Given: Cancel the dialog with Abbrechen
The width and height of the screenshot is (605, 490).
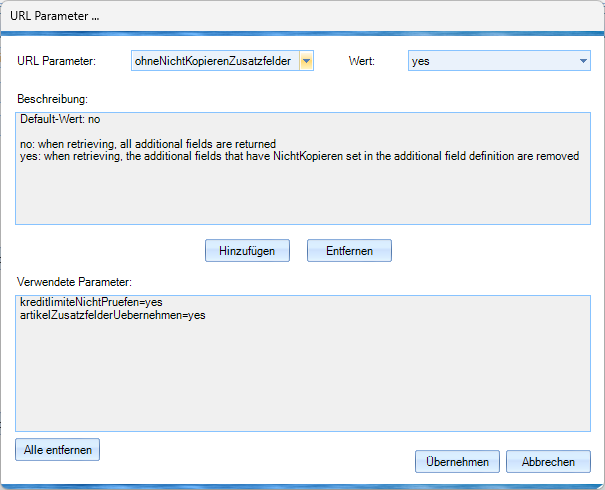Looking at the screenshot, I should point(548,461).
